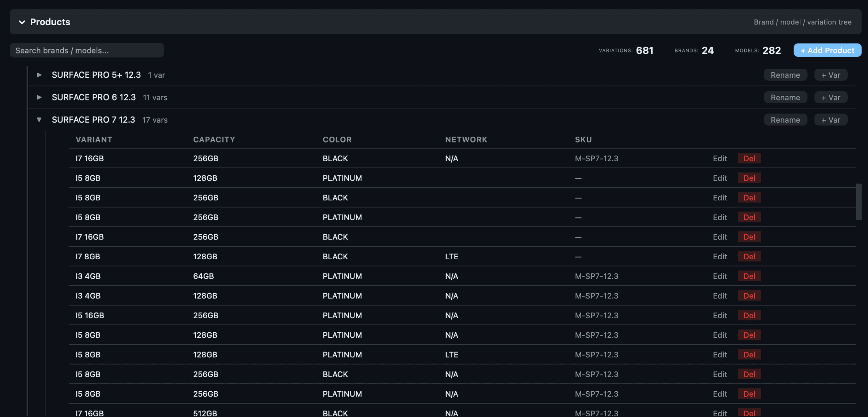868x417 pixels.
Task: Click the 64GB capacity cell
Action: [x=204, y=276]
